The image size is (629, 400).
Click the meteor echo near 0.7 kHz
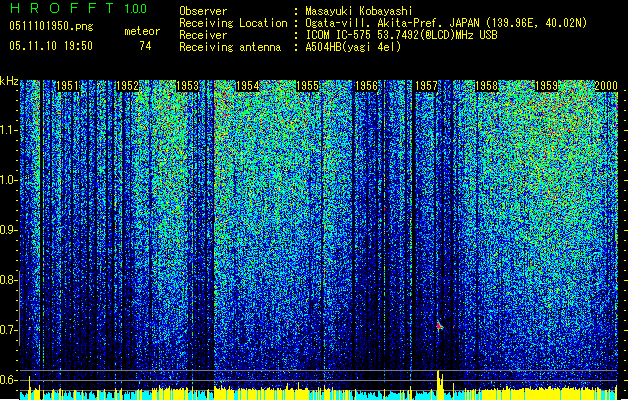[440, 325]
